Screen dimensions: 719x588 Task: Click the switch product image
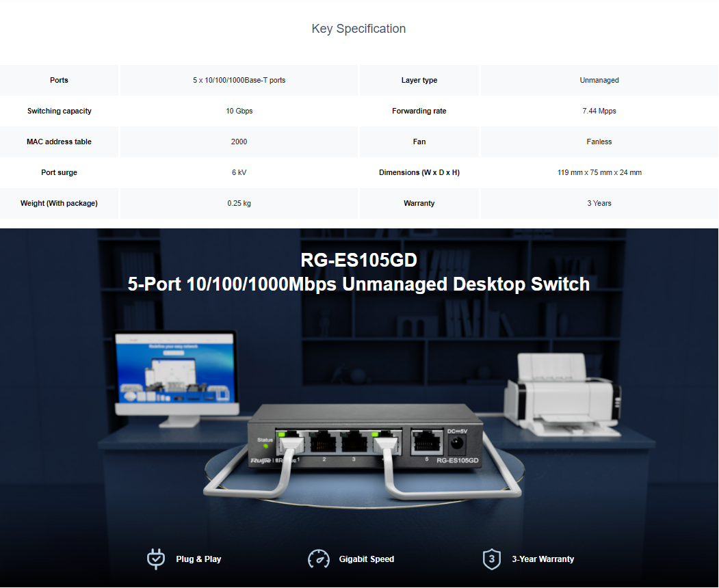click(x=365, y=436)
